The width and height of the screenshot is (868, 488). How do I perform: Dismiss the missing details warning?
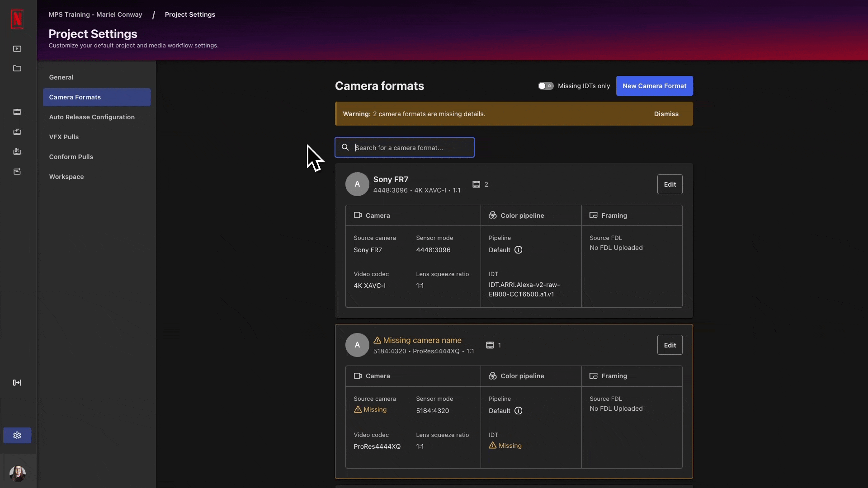point(666,114)
